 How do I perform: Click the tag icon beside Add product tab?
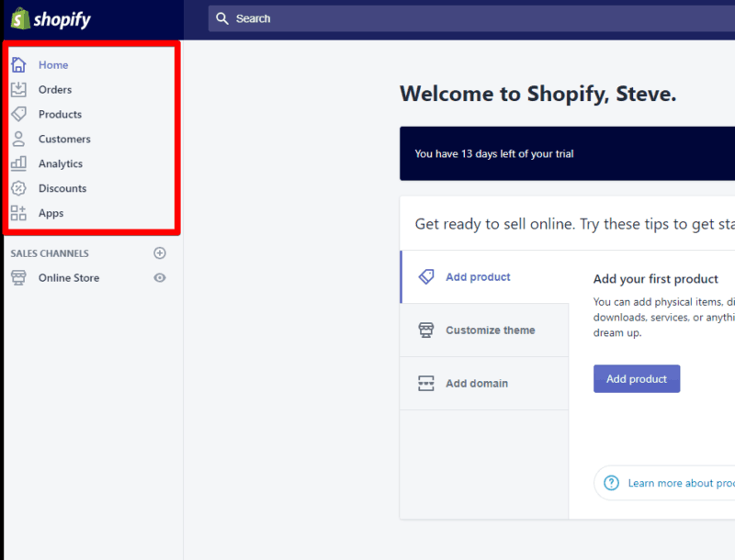426,276
